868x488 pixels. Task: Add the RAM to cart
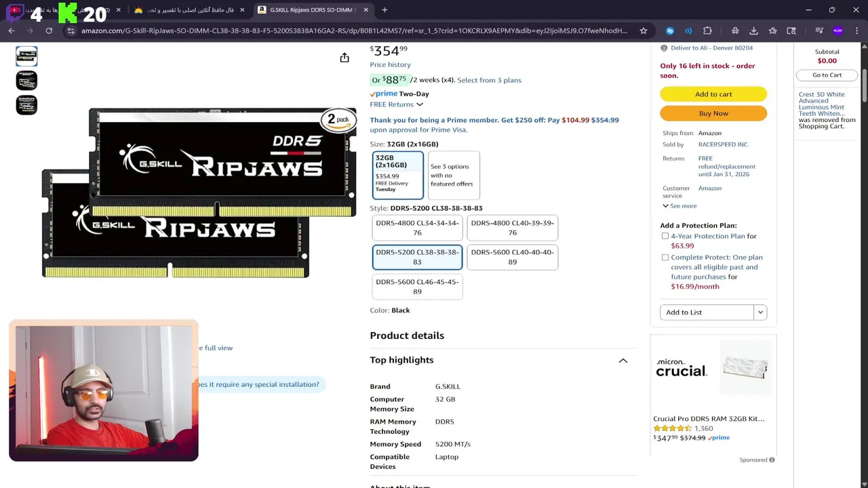click(x=713, y=94)
